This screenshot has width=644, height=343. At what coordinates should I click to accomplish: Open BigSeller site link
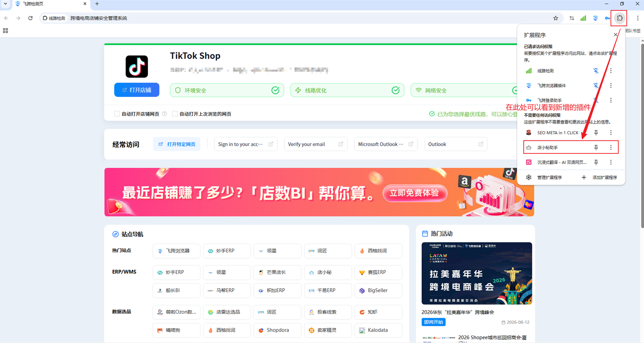pyautogui.click(x=378, y=290)
